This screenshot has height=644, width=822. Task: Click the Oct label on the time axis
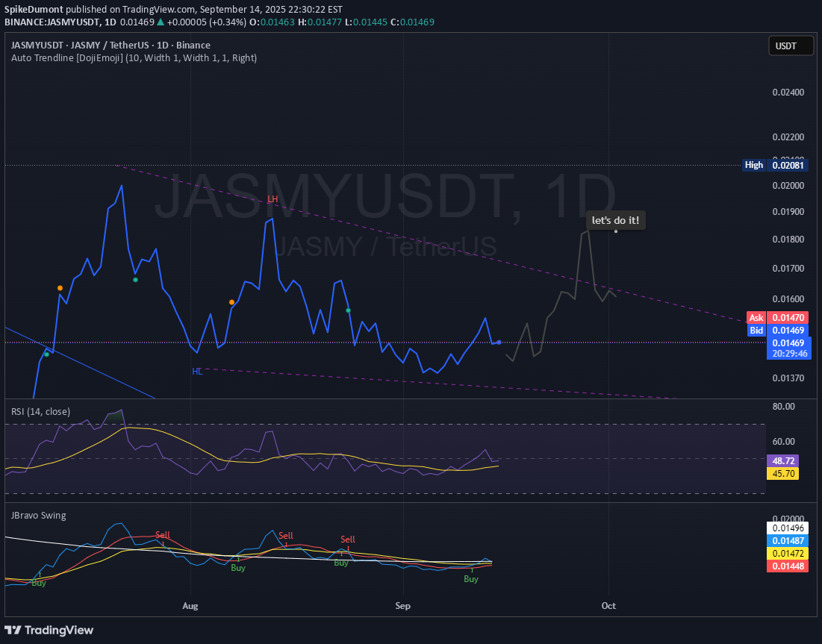(608, 606)
